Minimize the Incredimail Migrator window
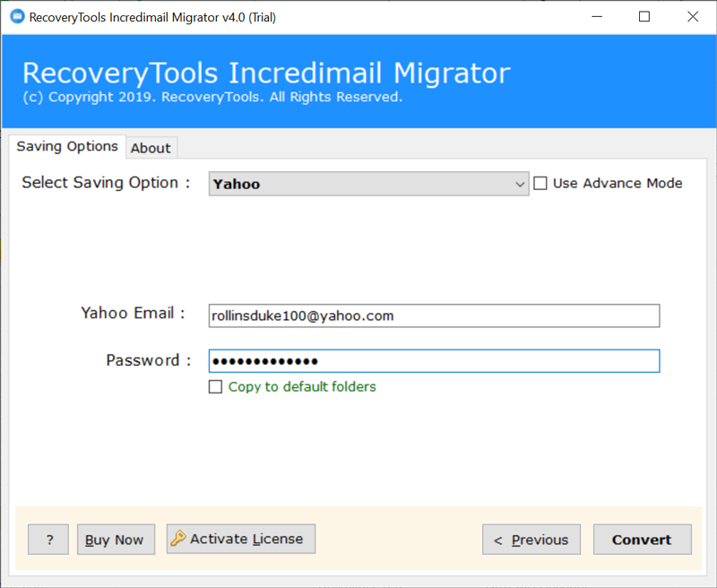The image size is (717, 588). [597, 17]
